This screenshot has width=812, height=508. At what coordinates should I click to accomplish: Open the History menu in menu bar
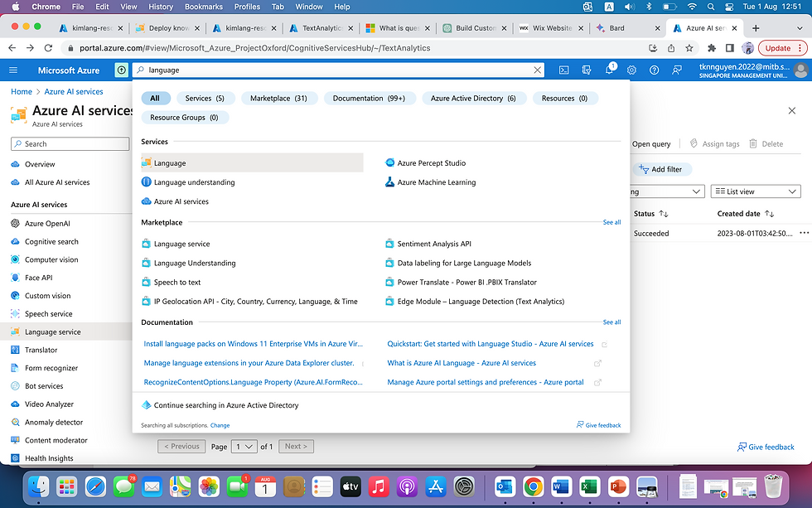tap(161, 7)
